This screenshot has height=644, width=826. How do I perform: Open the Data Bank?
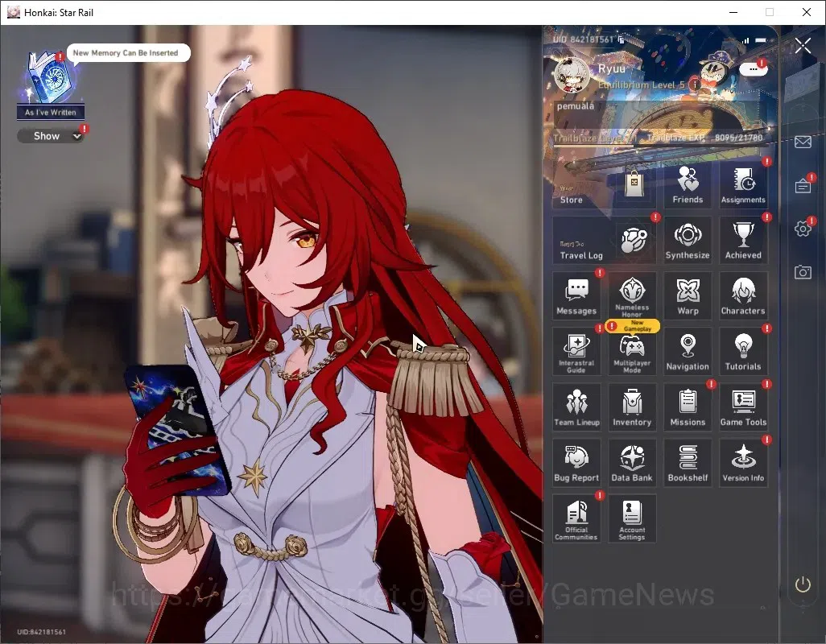click(x=632, y=463)
